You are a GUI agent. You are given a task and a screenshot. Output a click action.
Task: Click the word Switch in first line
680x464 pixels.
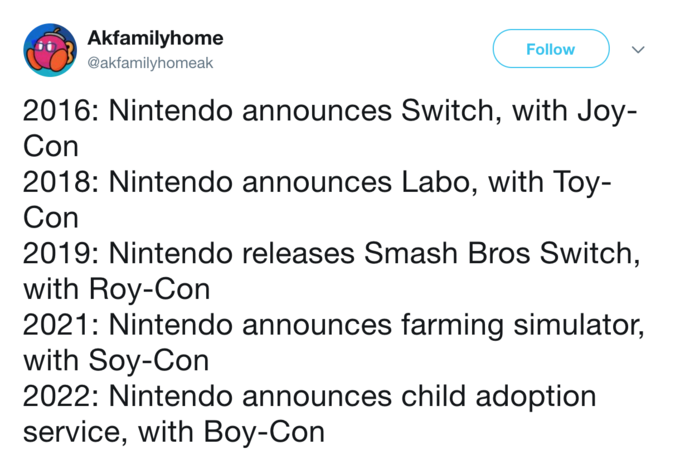pyautogui.click(x=448, y=110)
